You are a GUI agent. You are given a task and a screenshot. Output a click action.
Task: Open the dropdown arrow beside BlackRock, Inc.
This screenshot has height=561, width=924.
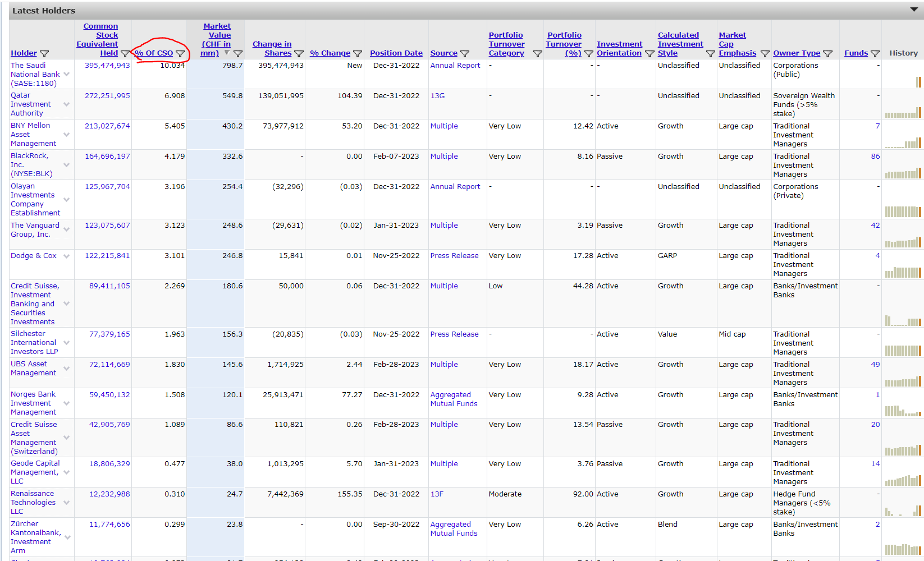[x=67, y=165]
